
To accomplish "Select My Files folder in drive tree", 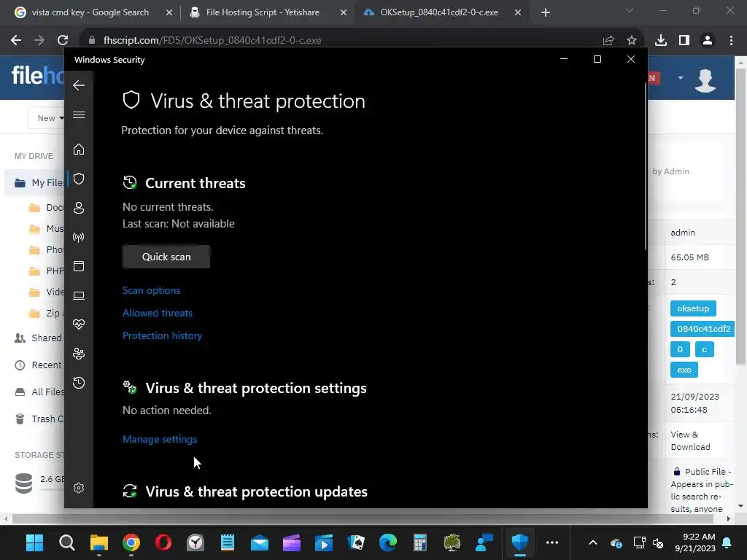I will point(38,183).
